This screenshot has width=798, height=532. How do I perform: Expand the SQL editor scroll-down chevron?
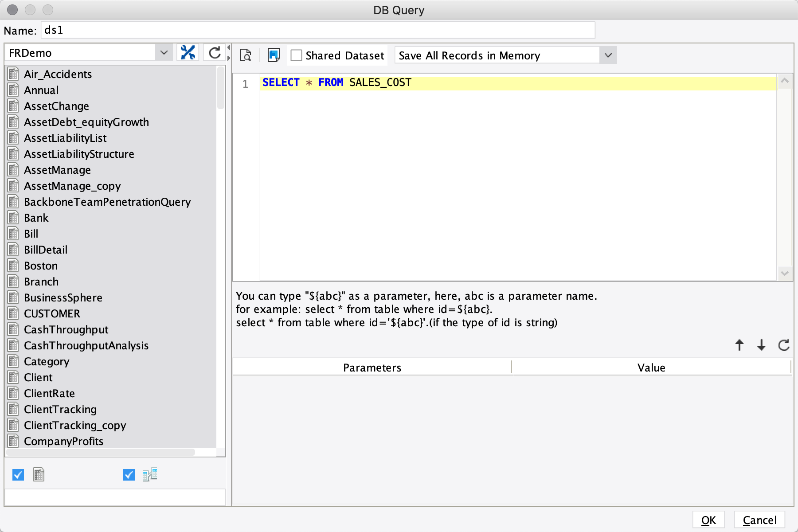(x=784, y=274)
